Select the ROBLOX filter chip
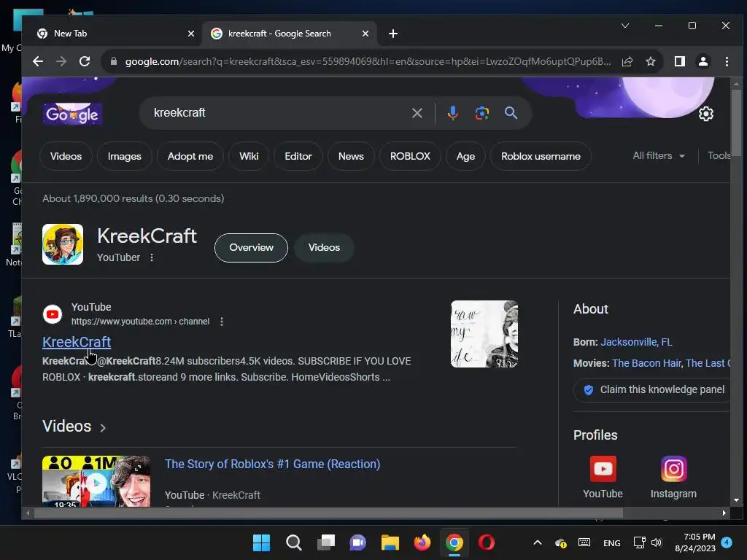This screenshot has width=747, height=560. [x=410, y=156]
